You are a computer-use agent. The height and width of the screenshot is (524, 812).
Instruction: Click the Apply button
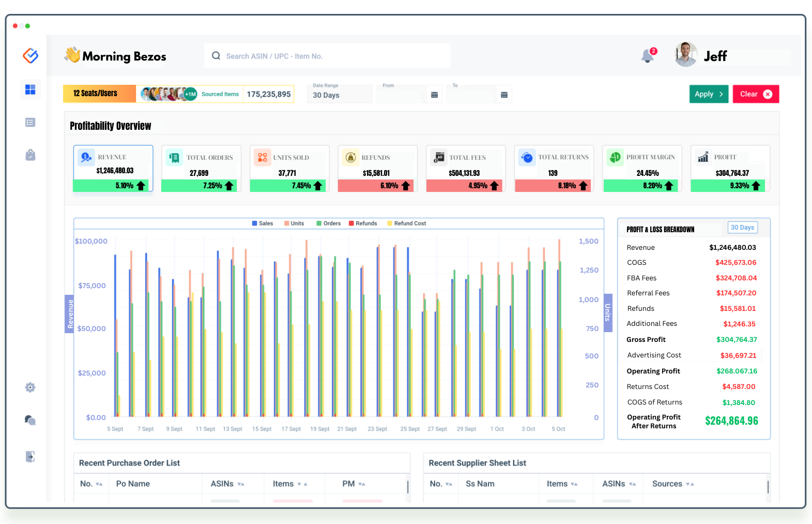coord(709,94)
